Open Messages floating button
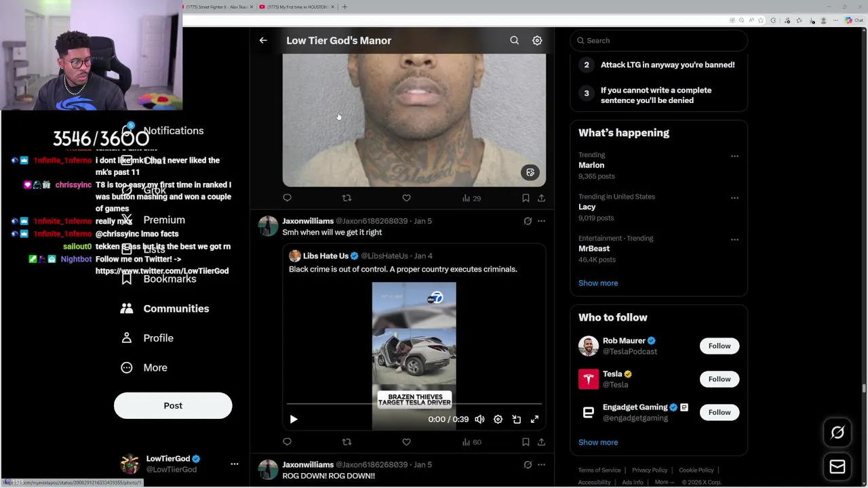The width and height of the screenshot is (868, 488). pyautogui.click(x=837, y=467)
